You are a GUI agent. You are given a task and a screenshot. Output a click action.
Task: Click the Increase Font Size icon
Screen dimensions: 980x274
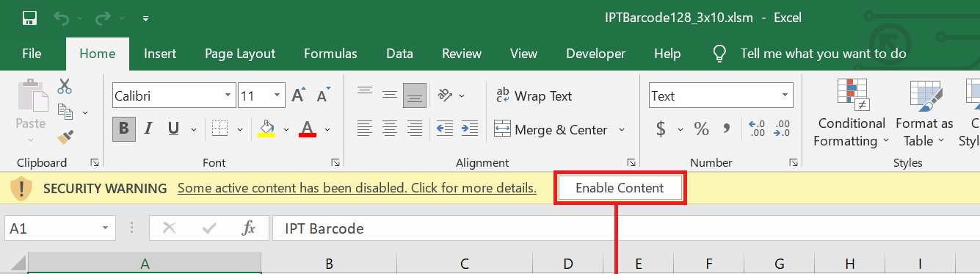(298, 95)
